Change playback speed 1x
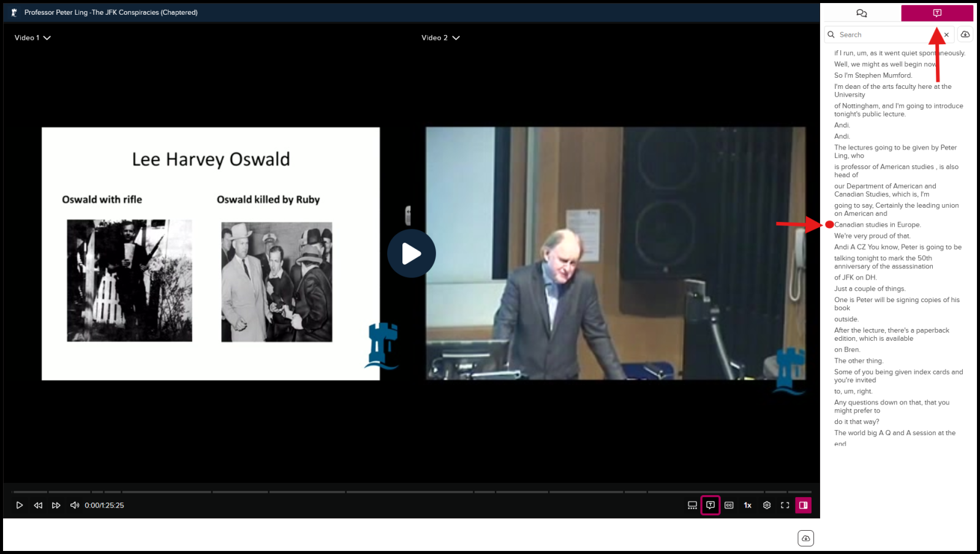Image resolution: width=980 pixels, height=554 pixels. pos(748,505)
